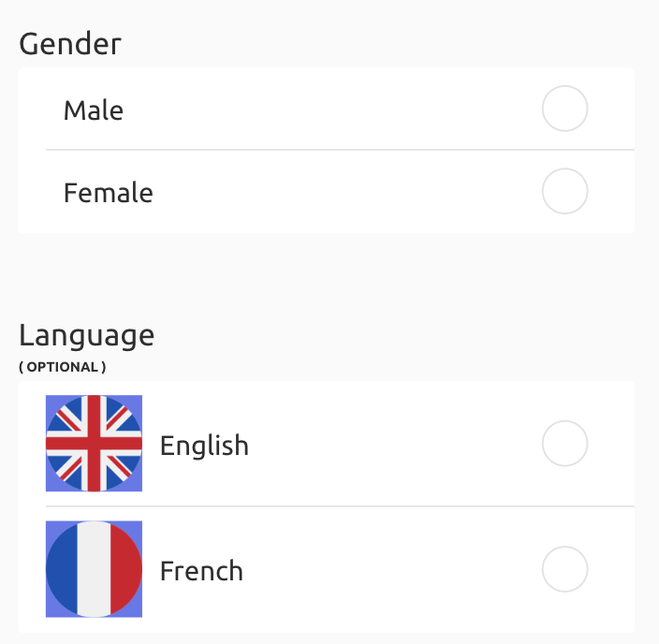Click the "English" language label
The width and height of the screenshot is (659, 644).
click(x=204, y=445)
